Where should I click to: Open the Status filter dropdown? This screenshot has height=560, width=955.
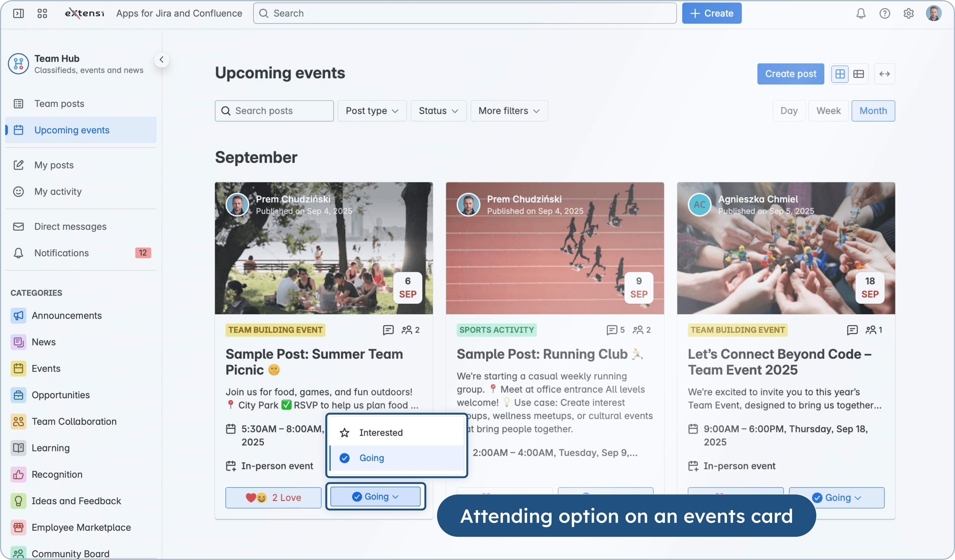click(438, 111)
